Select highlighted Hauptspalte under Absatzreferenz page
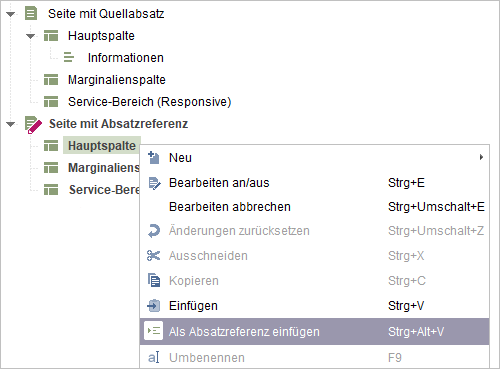This screenshot has height=369, width=500. [x=102, y=146]
